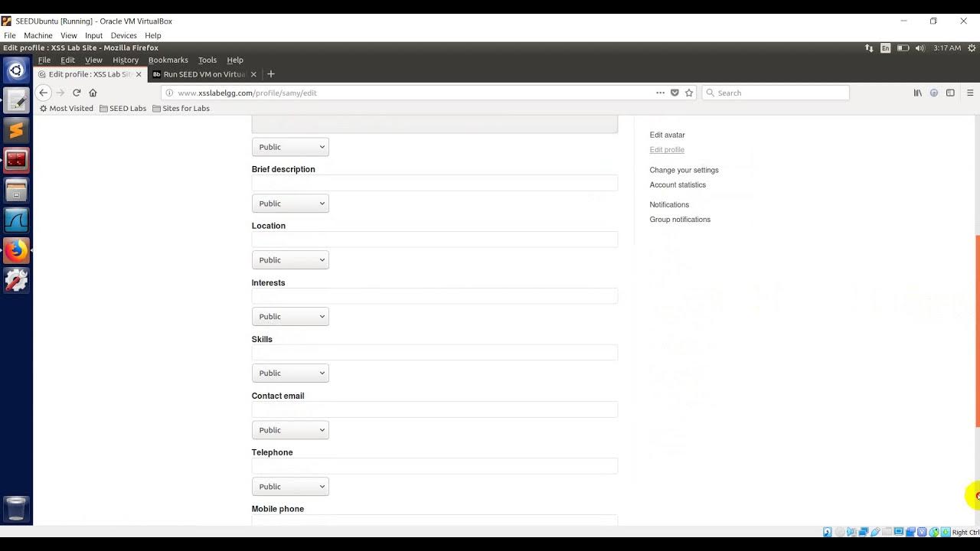Open the sound volume indicator

click(920, 47)
